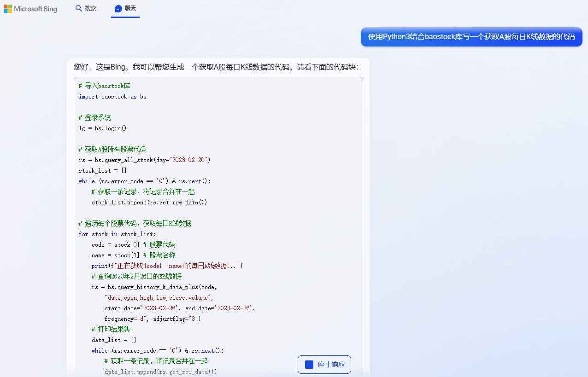Select the blue user prompt bubble
588x377 pixels.
coord(471,36)
